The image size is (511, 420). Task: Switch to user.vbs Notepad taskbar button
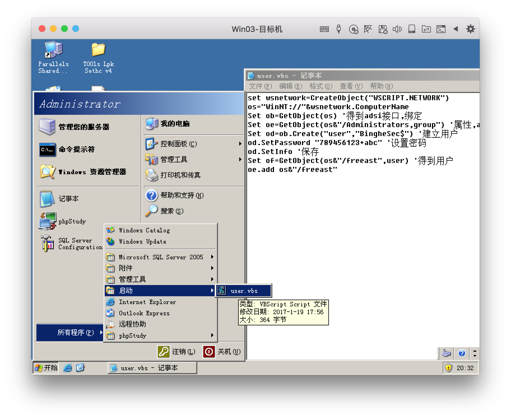(152, 368)
